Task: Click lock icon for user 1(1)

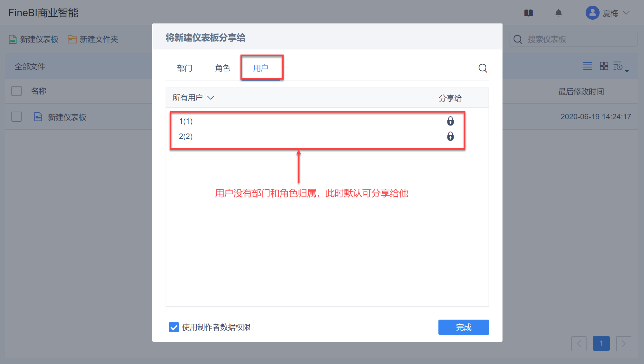Action: (x=450, y=121)
